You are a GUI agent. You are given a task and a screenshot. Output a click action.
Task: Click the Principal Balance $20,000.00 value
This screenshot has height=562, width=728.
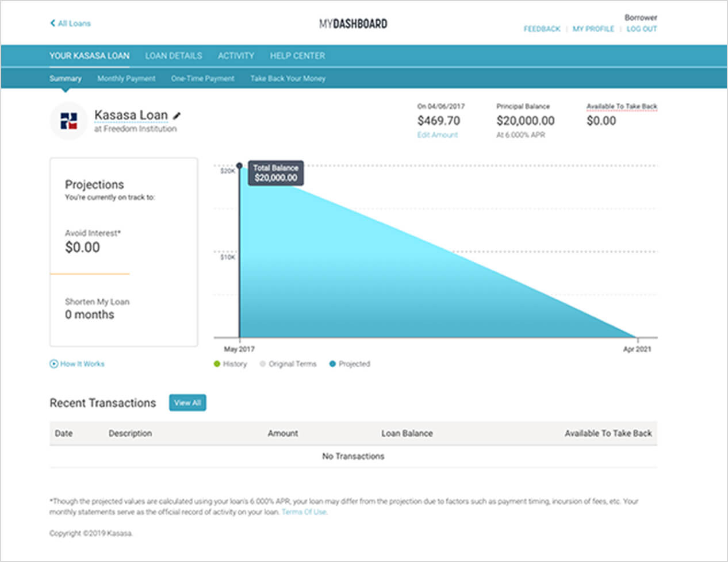(x=526, y=121)
